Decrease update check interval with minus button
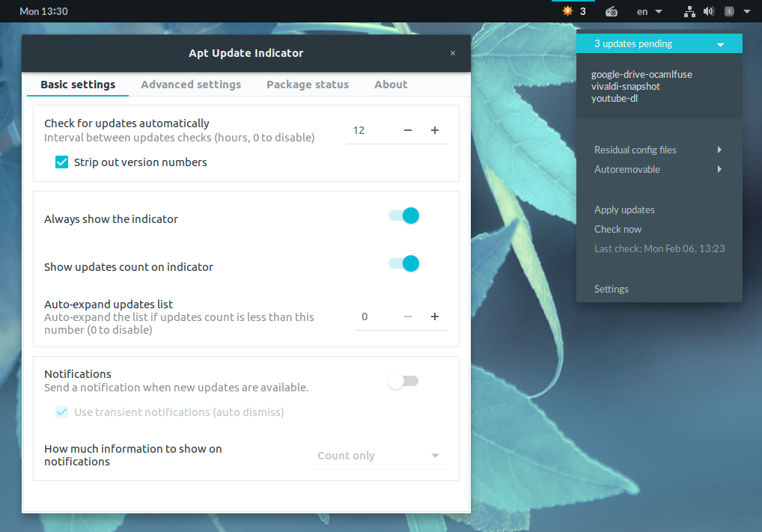 [x=408, y=130]
